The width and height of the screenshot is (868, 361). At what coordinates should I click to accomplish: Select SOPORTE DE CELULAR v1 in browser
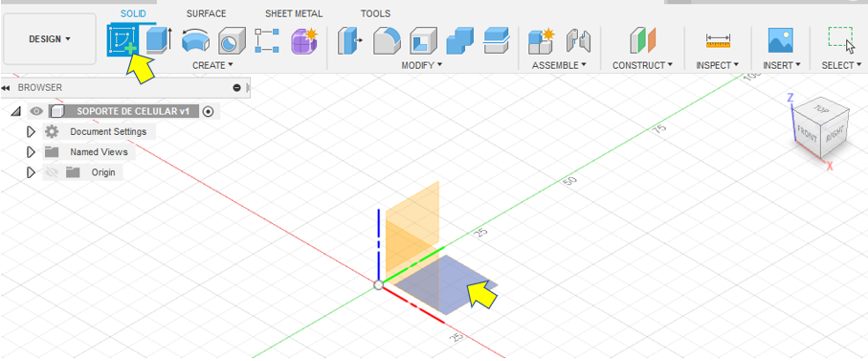click(133, 111)
